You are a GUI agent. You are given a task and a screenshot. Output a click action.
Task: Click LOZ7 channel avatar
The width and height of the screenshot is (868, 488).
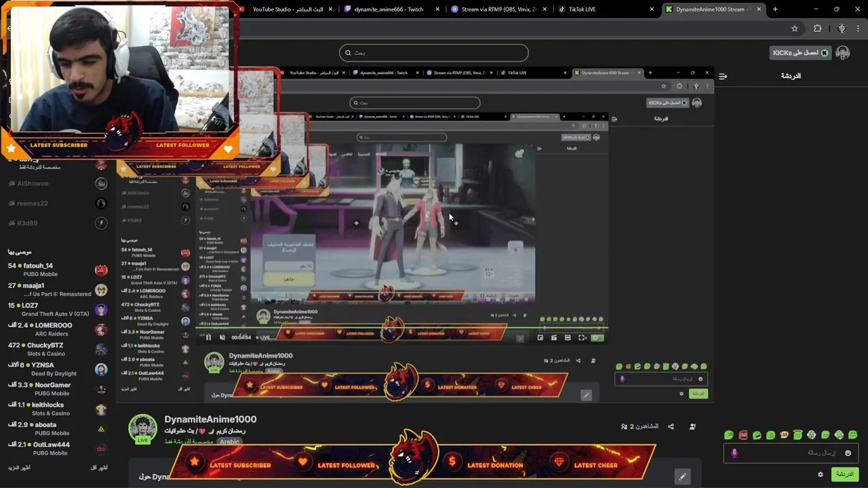tap(101, 310)
